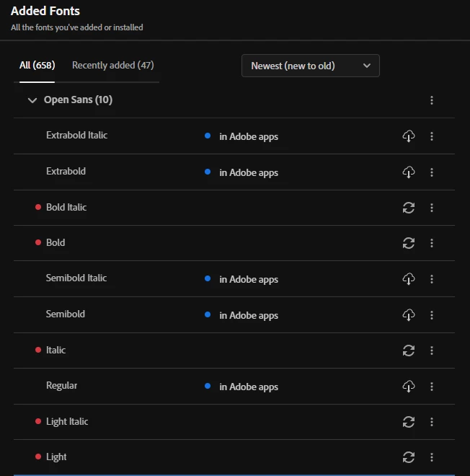The width and height of the screenshot is (470, 476).
Task: Open more options for Open Sans family
Action: (x=432, y=100)
